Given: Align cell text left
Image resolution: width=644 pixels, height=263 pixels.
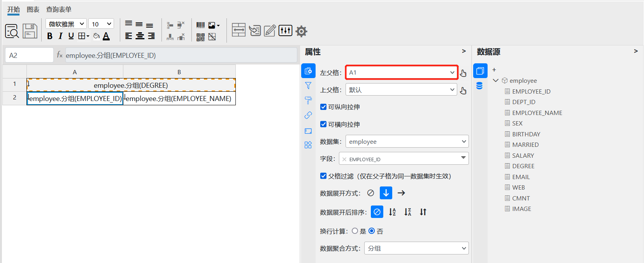Looking at the screenshot, I should [x=129, y=36].
